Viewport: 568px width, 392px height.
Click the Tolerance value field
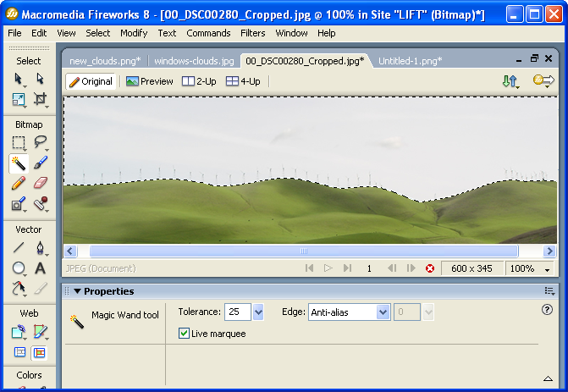coord(237,312)
